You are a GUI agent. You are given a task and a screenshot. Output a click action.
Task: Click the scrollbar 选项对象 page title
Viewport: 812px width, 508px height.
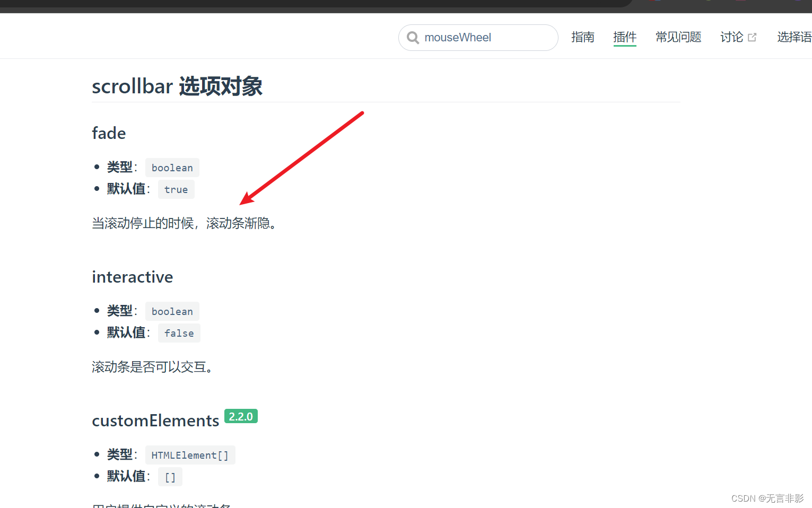point(177,86)
